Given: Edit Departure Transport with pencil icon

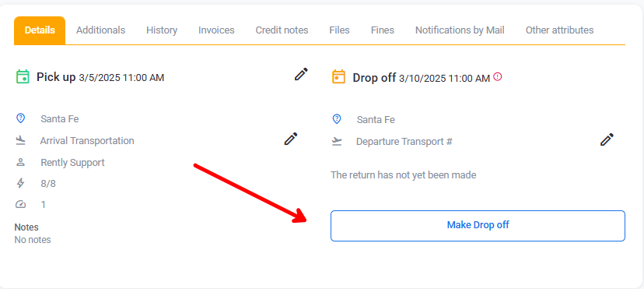Looking at the screenshot, I should (x=607, y=139).
